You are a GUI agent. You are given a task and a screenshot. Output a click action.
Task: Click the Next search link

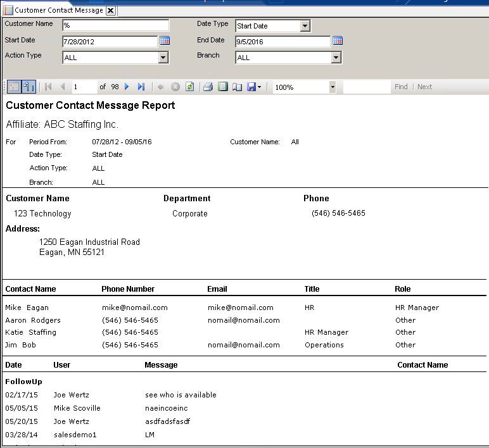[x=424, y=87]
